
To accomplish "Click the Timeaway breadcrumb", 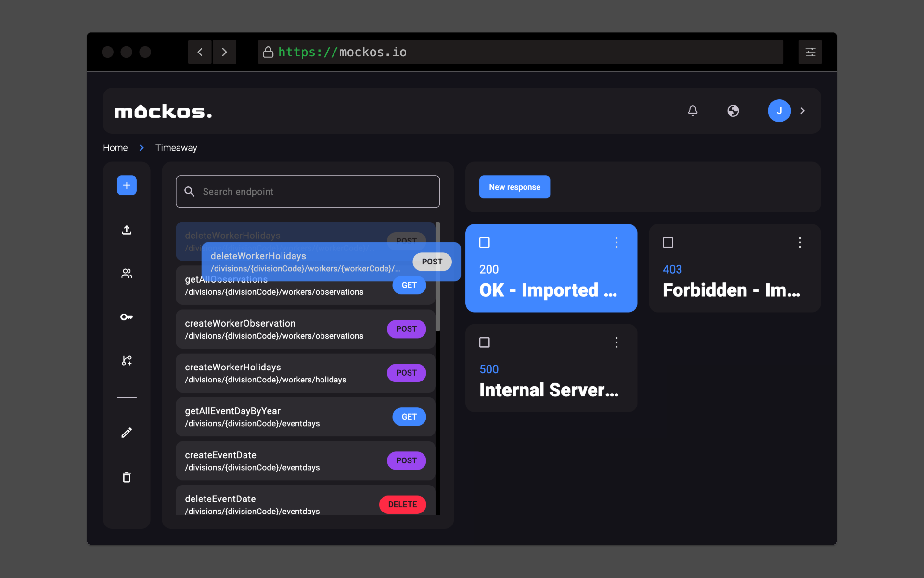I will click(176, 148).
